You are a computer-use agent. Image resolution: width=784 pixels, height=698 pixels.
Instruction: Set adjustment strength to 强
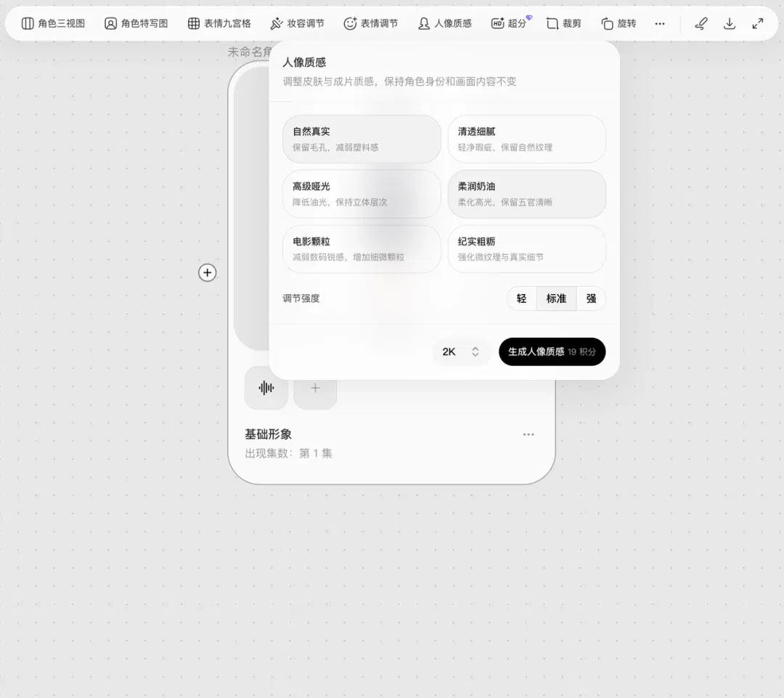point(591,299)
